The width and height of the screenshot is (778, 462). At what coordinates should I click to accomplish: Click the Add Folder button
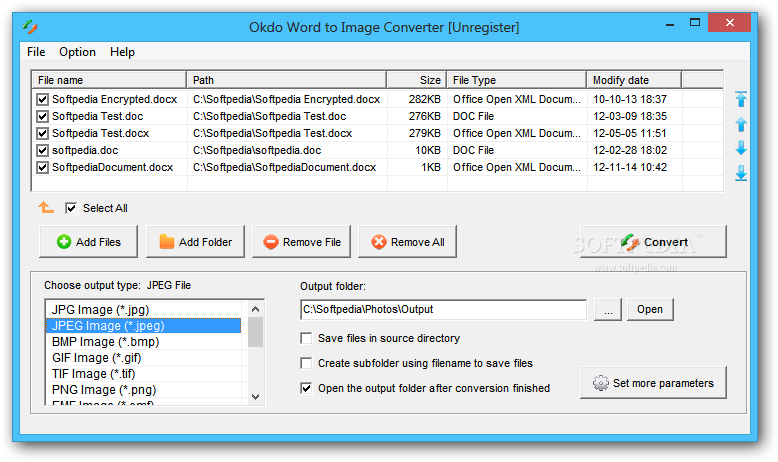pyautogui.click(x=195, y=242)
